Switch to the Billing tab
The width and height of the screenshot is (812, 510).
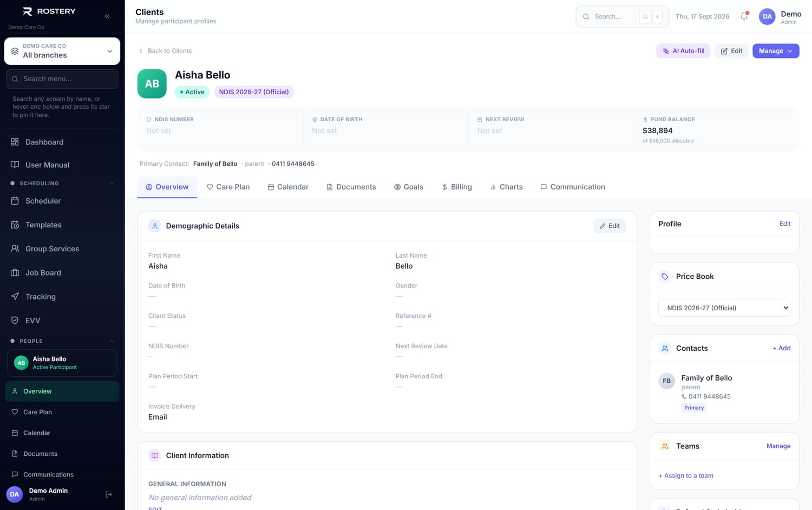[x=457, y=187]
